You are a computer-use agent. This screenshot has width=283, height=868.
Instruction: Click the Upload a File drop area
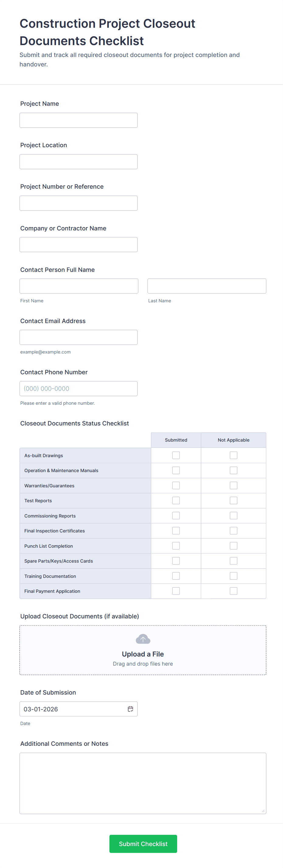coord(143,650)
